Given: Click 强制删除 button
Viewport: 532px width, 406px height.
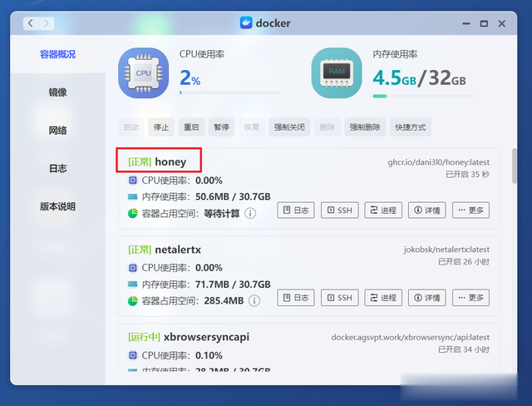Looking at the screenshot, I should [x=365, y=127].
